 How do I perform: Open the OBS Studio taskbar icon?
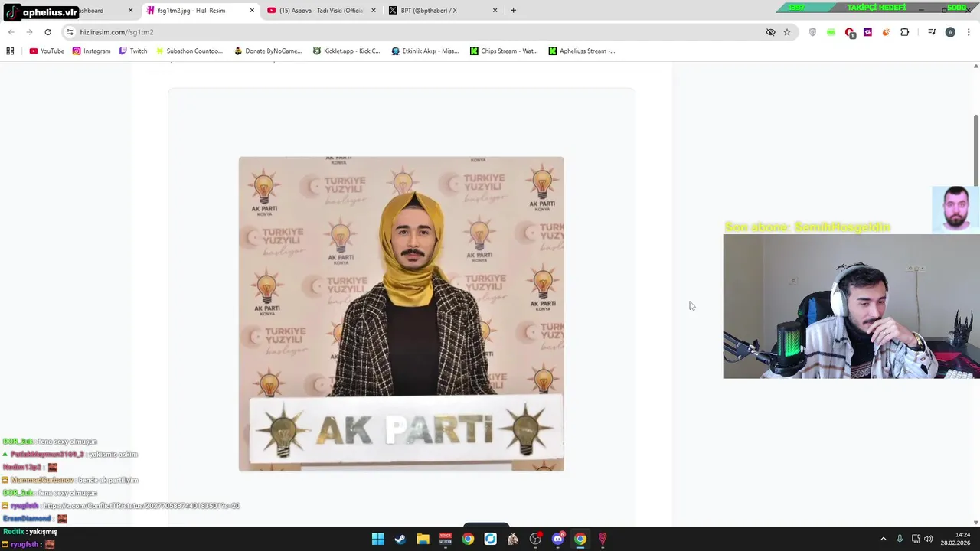click(535, 539)
